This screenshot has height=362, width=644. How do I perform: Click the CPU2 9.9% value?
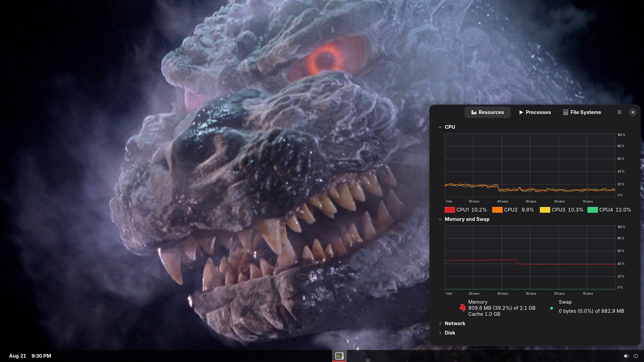coord(527,210)
